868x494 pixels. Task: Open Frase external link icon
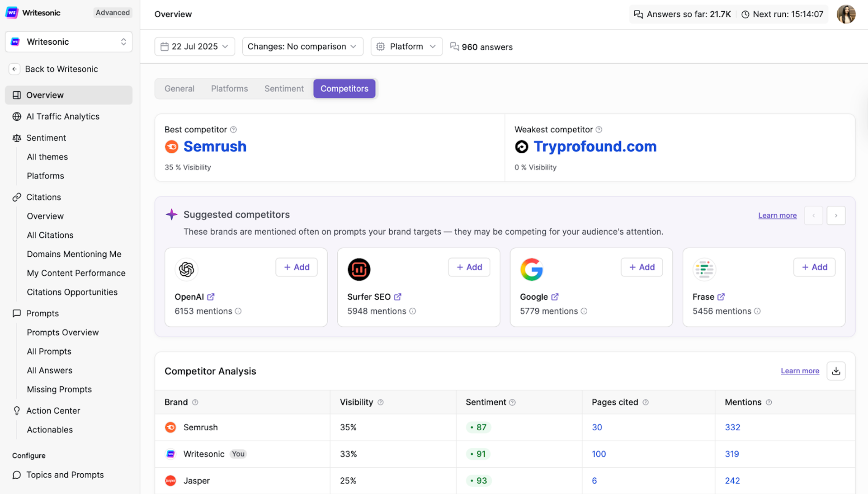[x=721, y=297]
